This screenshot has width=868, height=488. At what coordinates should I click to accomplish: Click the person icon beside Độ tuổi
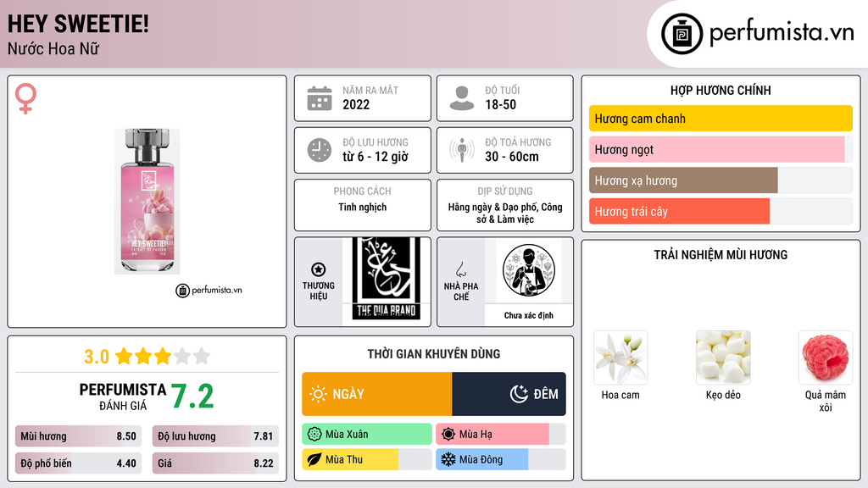tap(462, 98)
